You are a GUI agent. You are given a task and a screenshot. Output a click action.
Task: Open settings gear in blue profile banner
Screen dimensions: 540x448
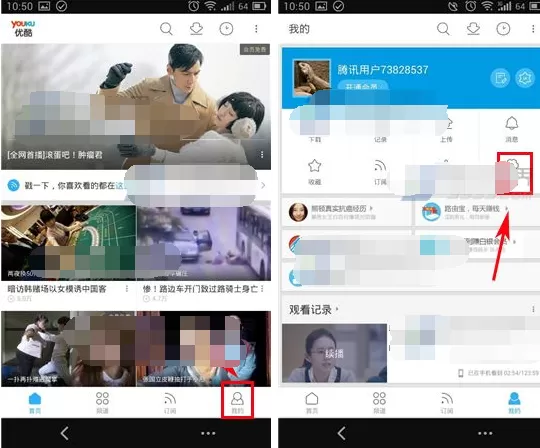click(525, 78)
